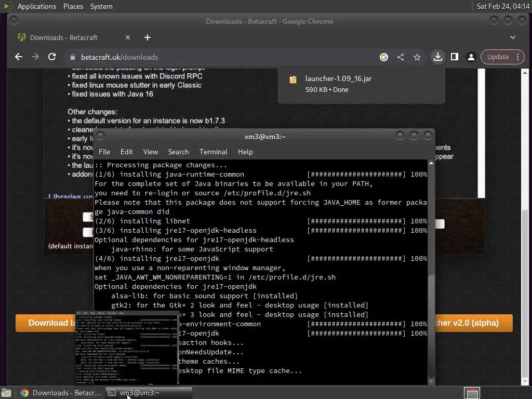Click the Chrome Update button
The width and height of the screenshot is (532, 399).
click(498, 57)
